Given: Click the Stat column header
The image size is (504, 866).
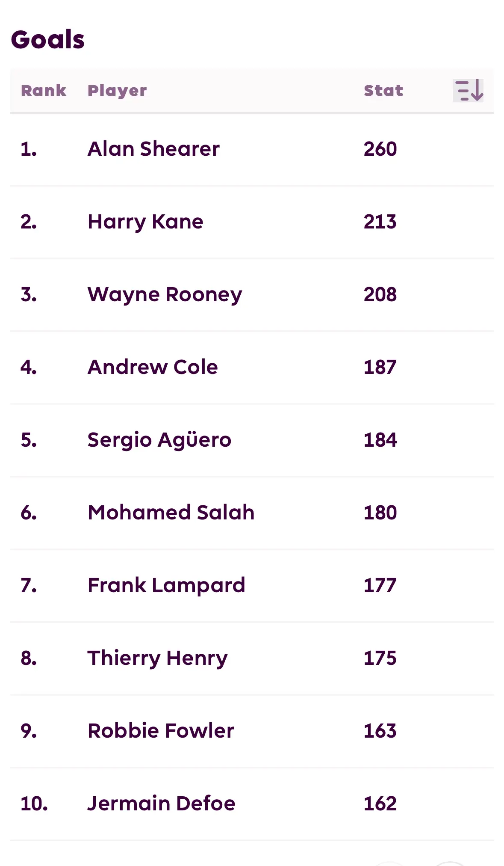Looking at the screenshot, I should [383, 91].
